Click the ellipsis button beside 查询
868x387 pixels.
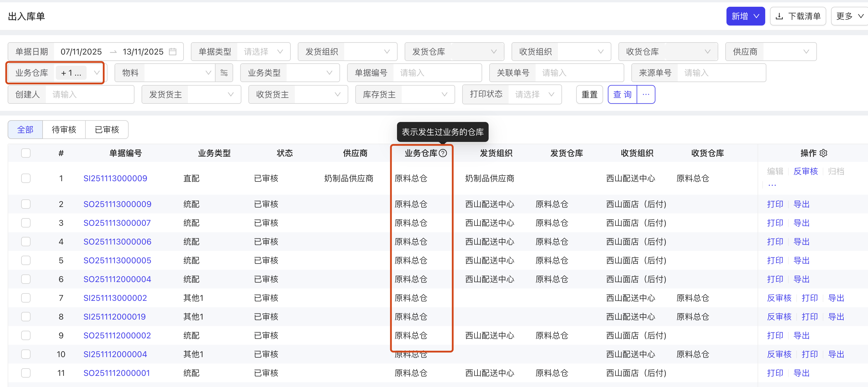coord(646,94)
